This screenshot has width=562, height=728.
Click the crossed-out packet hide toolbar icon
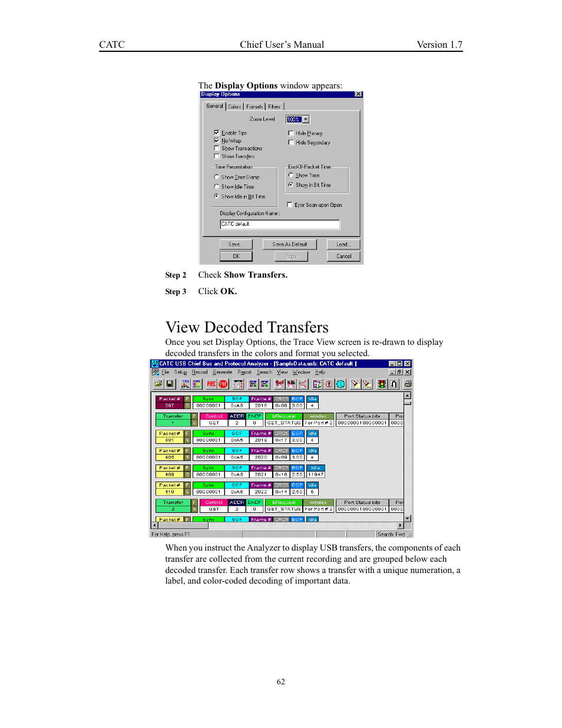tap(303, 384)
